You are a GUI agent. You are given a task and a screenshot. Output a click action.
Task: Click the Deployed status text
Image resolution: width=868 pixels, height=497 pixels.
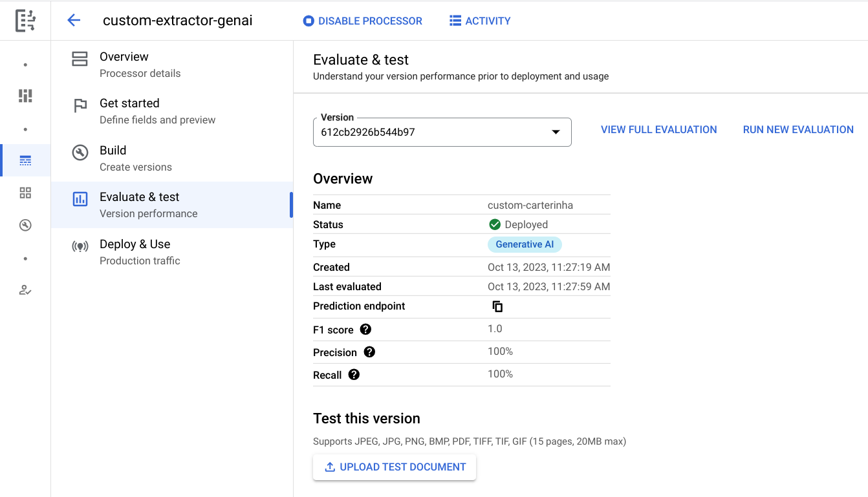pos(526,224)
